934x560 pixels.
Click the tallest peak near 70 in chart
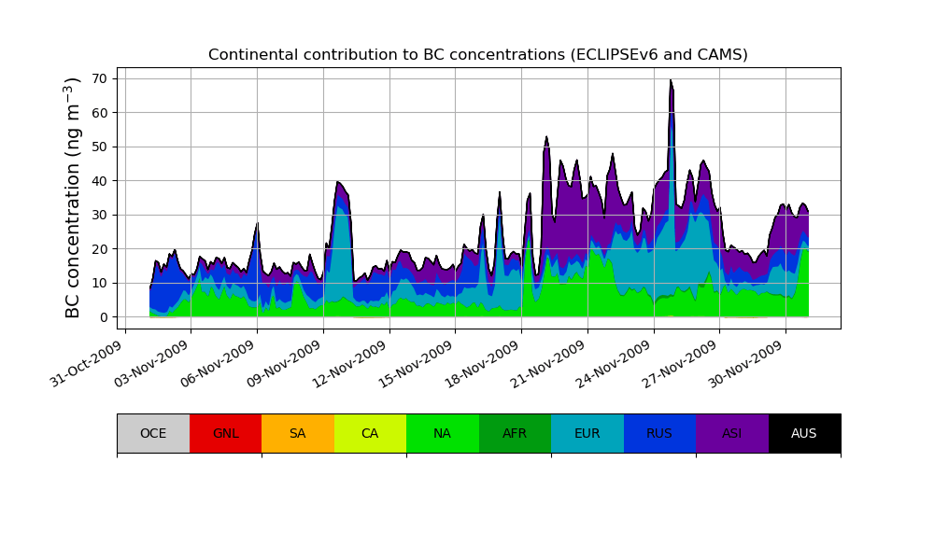coord(671,82)
